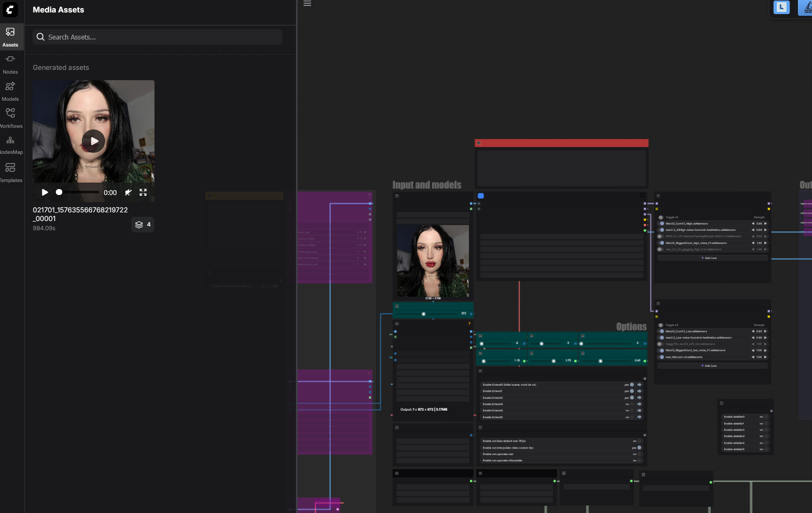Click the arrow icon on Enable Extend5 row

tap(640, 417)
